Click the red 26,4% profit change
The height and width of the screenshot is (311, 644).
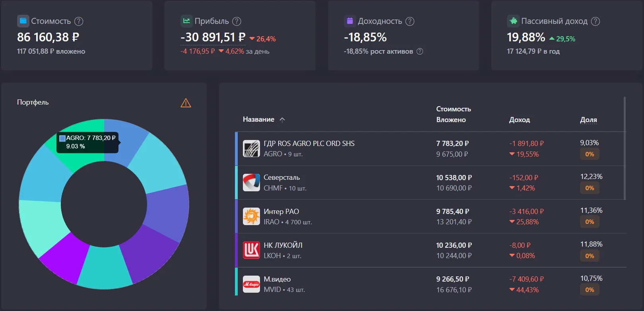coord(263,39)
